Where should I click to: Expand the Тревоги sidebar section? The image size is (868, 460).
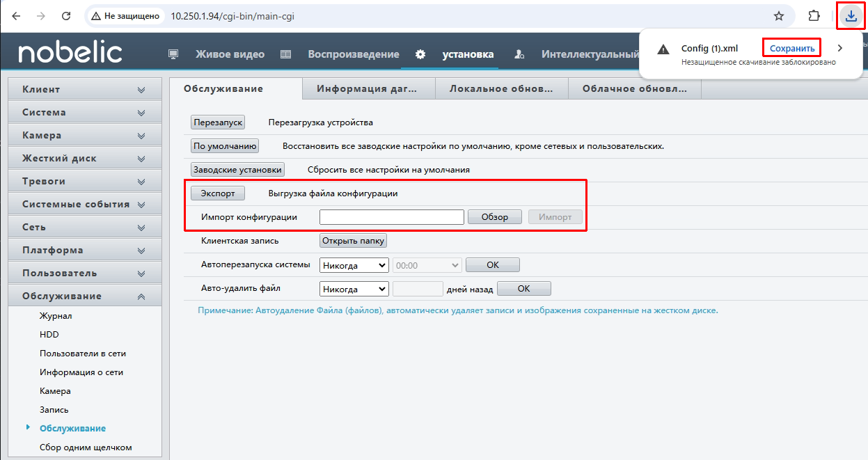84,181
